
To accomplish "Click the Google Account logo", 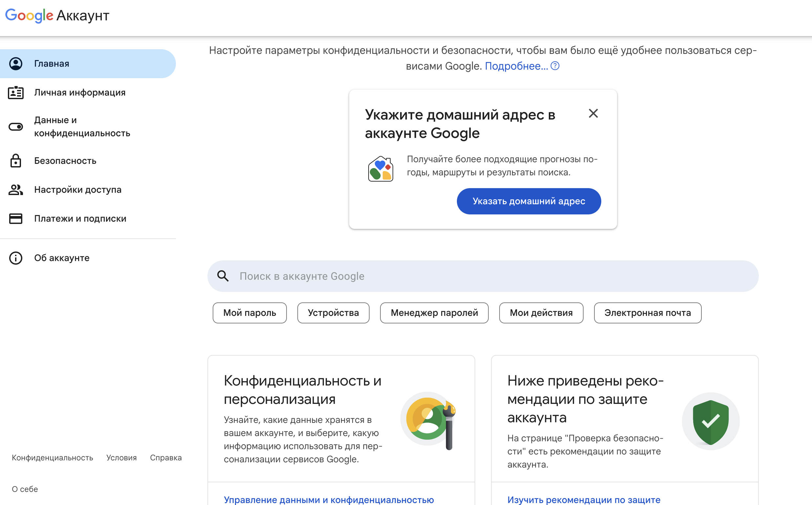I will pos(57,15).
